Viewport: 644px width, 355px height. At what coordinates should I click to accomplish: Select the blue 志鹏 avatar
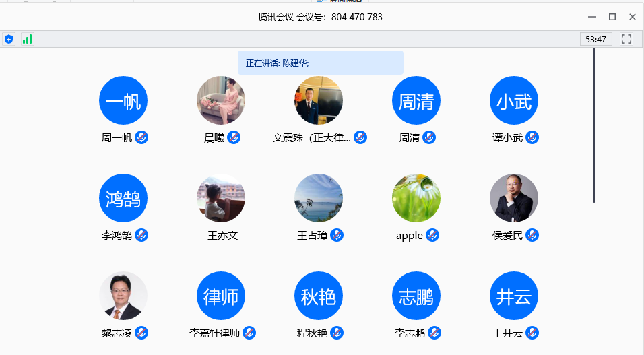416,296
